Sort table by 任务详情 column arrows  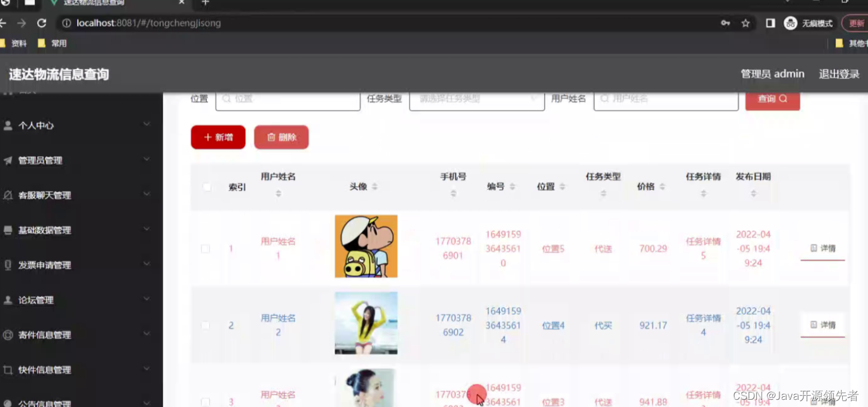pos(703,194)
